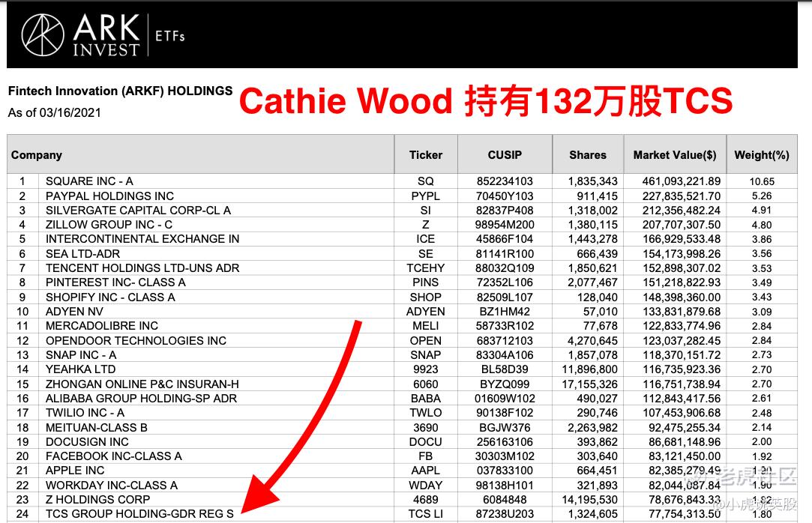
Task: Click the TCS LI ticker cell
Action: click(426, 514)
